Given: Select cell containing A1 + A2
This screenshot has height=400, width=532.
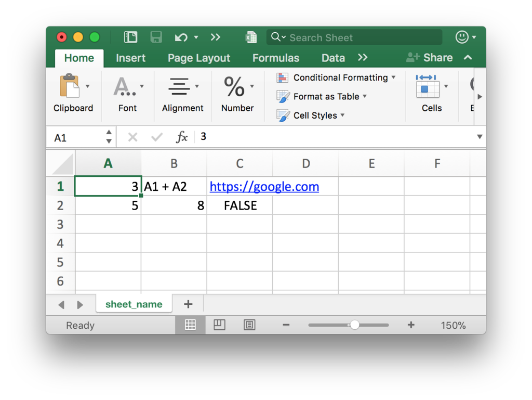Looking at the screenshot, I should point(174,186).
